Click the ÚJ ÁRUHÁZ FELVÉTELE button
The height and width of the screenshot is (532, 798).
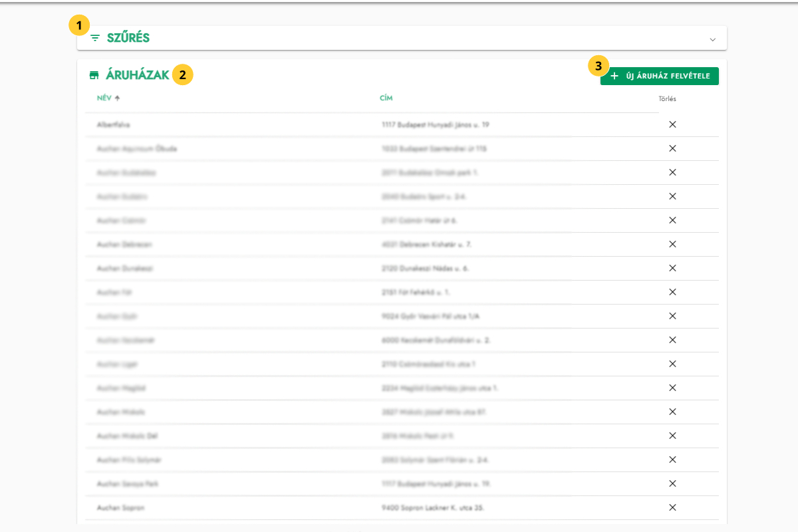(x=660, y=76)
